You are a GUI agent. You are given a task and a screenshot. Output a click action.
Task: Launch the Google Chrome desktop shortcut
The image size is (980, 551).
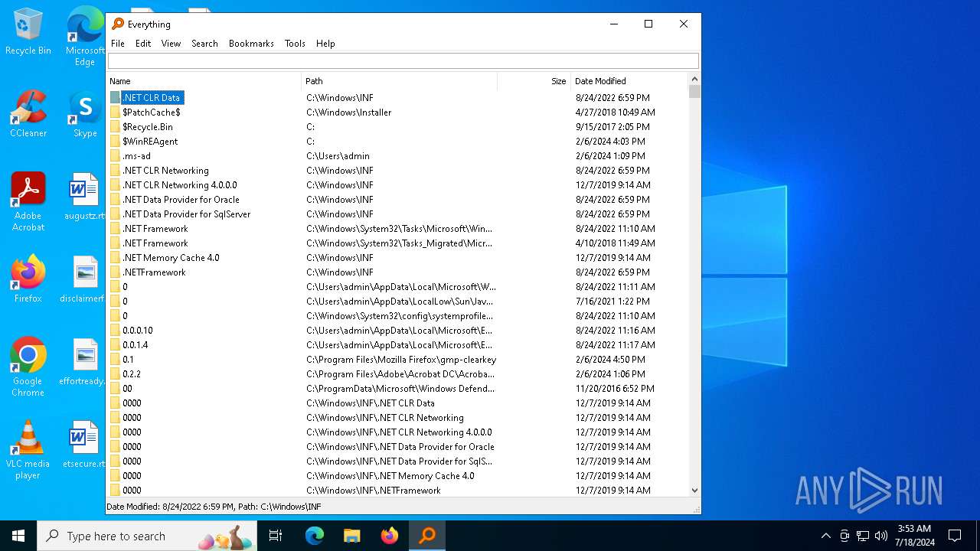28,367
